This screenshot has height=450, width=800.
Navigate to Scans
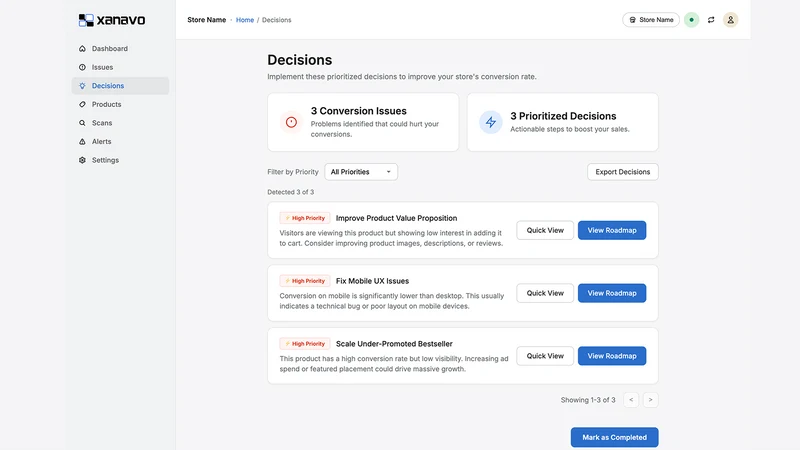coord(120,123)
